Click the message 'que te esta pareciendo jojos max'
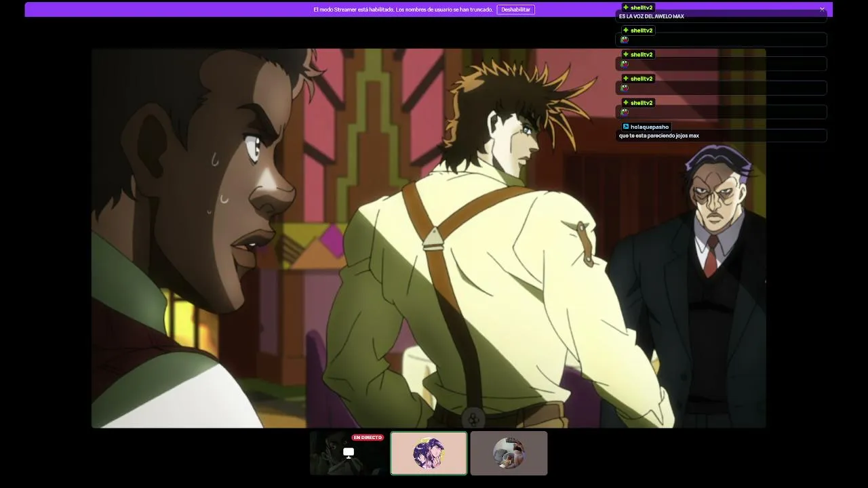The height and width of the screenshot is (488, 868). pyautogui.click(x=659, y=136)
